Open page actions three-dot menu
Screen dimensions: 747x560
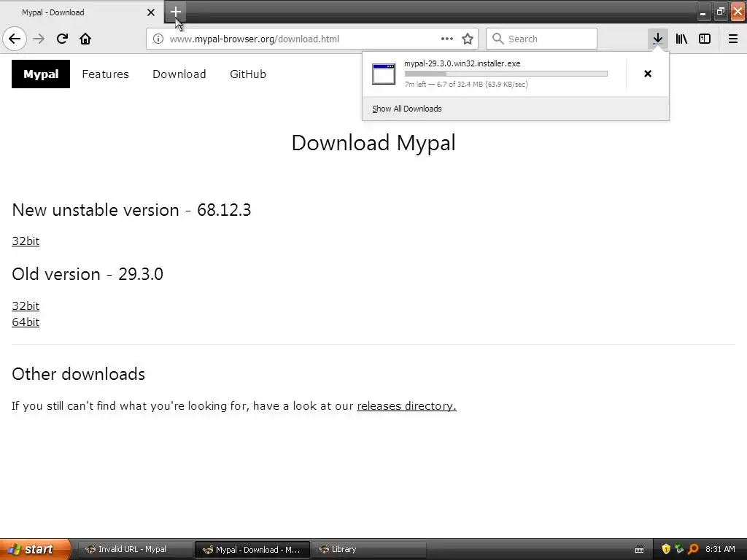447,39
